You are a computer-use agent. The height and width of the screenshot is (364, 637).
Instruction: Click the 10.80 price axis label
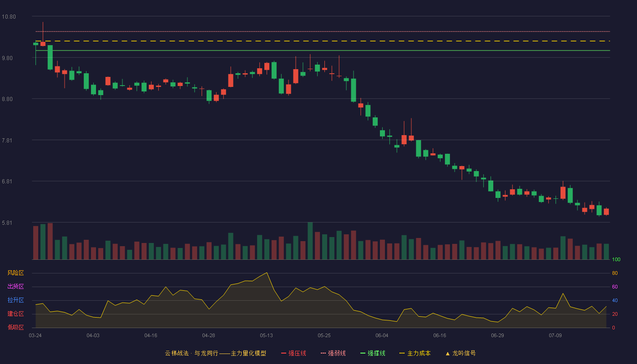(9, 17)
